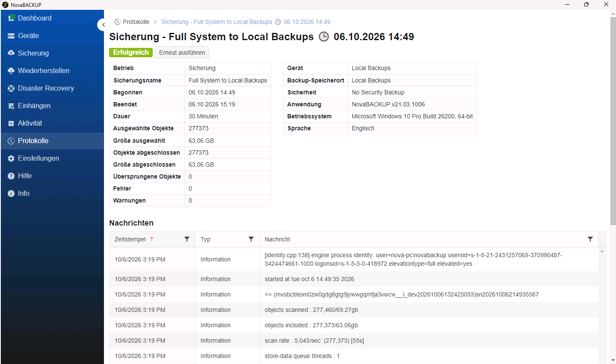Click the 'objects included : 277,373/63.06gb' message

point(311,325)
